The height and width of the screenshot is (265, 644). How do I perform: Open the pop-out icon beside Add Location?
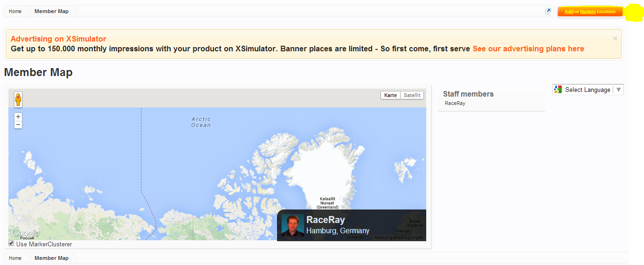548,11
